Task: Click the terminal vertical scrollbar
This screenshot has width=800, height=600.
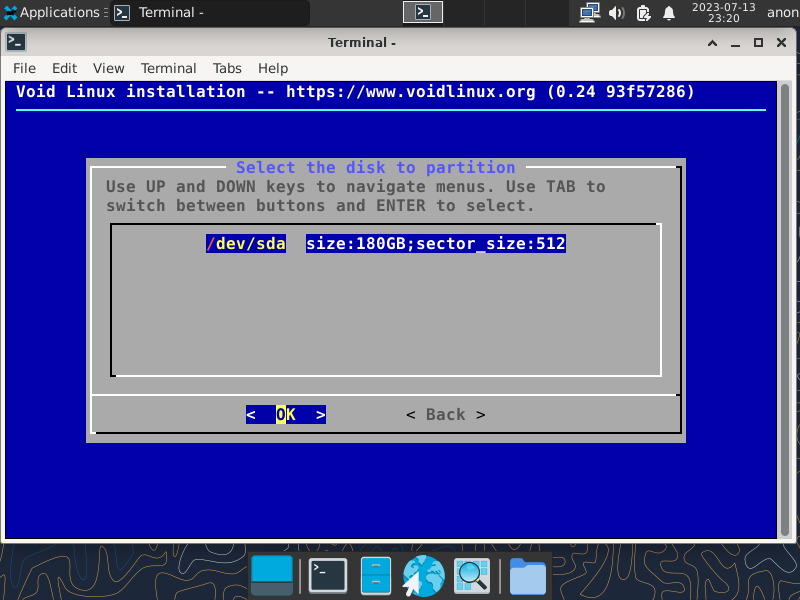Action: pyautogui.click(x=785, y=310)
